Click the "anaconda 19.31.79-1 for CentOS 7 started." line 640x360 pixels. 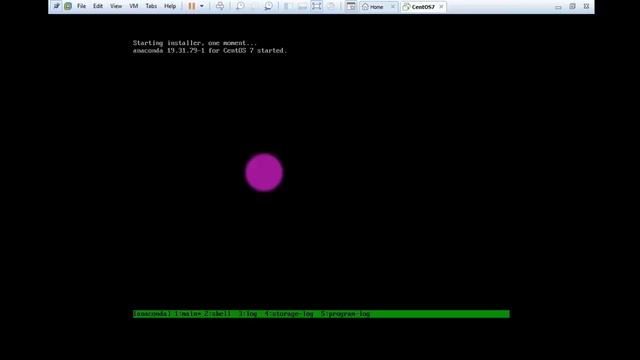tap(210, 51)
